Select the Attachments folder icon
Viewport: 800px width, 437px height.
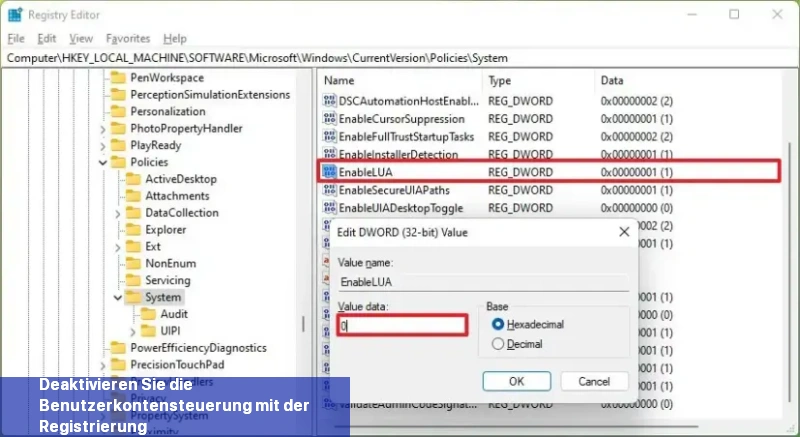(x=133, y=196)
